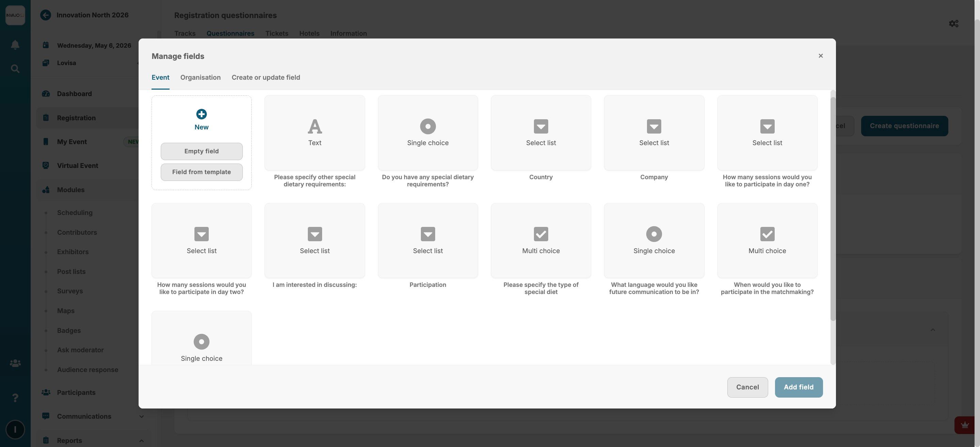Close the Manage fields dialog

tap(820, 56)
